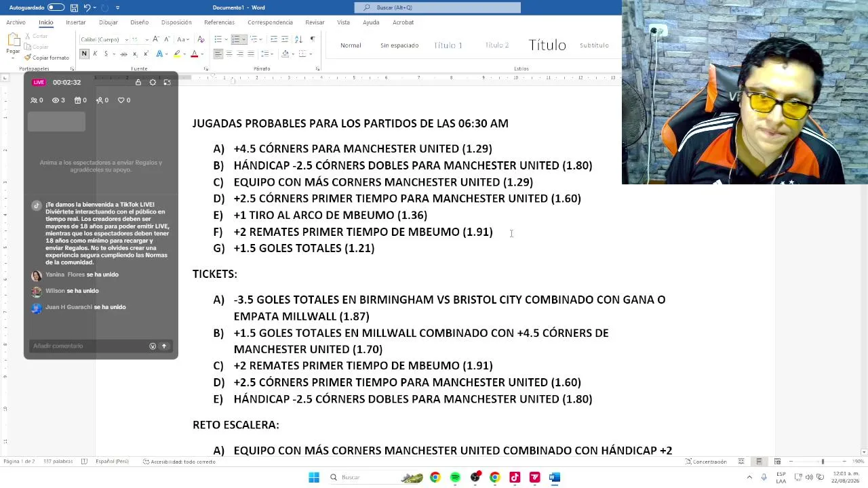868x488 pixels.
Task: Apply multilevel list formatting
Action: 254,39
